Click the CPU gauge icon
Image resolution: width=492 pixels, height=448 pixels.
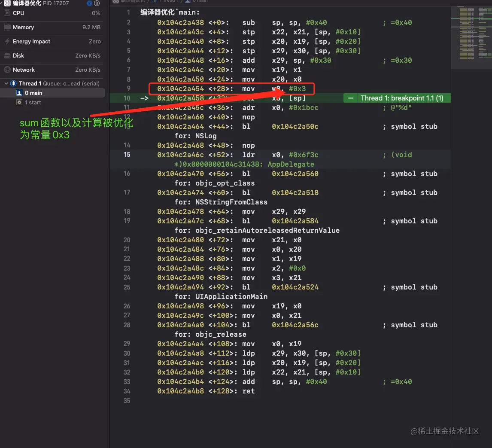coord(7,13)
